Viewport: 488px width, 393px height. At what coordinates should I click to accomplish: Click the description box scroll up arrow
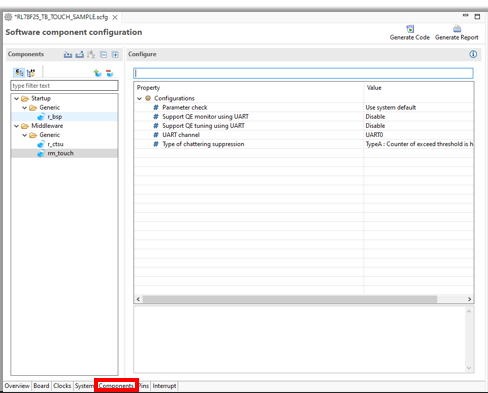[x=469, y=311]
